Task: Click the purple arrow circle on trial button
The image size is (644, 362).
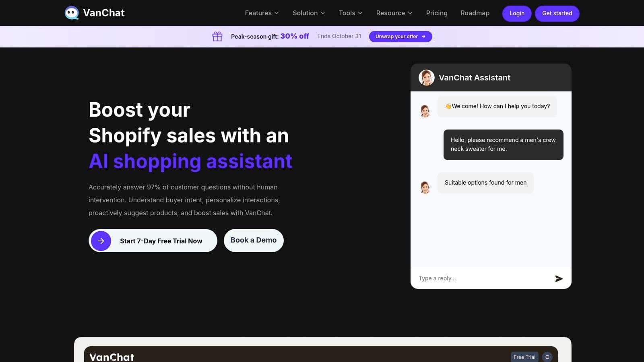Action: pos(101,241)
